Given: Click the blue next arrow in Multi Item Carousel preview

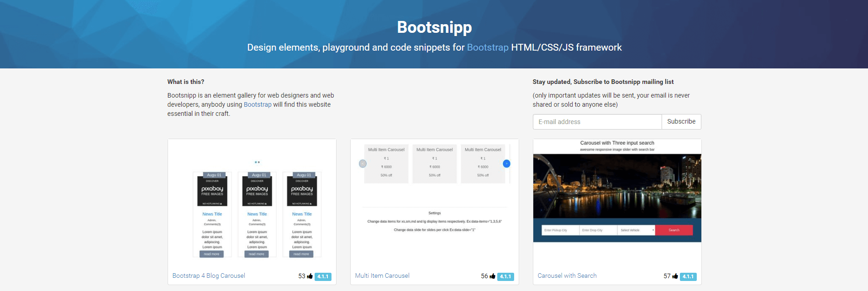Looking at the screenshot, I should [506, 164].
